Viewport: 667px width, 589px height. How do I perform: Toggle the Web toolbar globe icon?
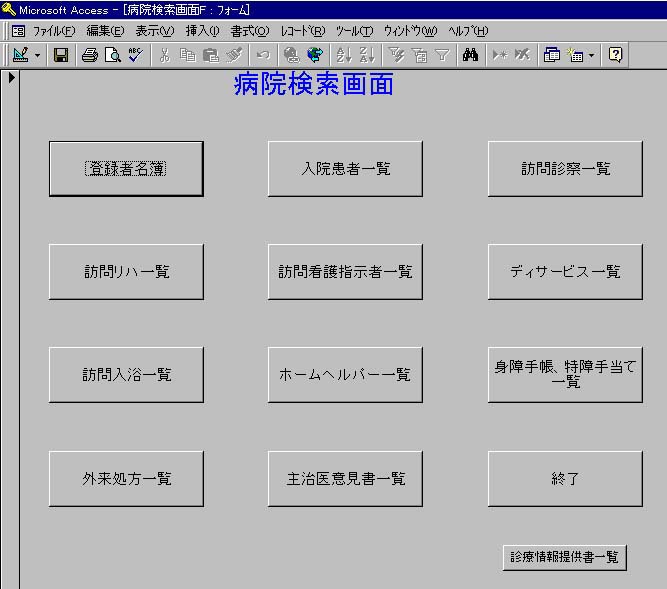coord(315,55)
